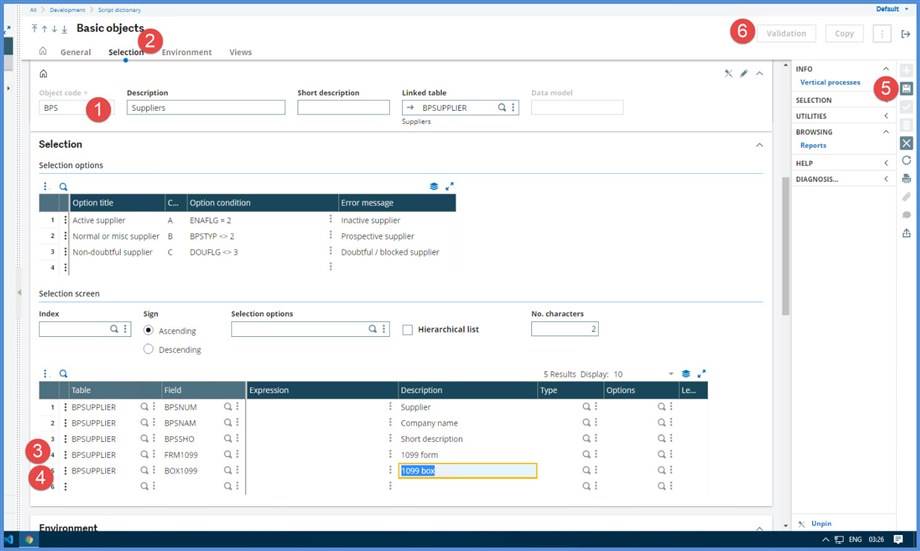Open type lookup for Company name row

click(586, 422)
